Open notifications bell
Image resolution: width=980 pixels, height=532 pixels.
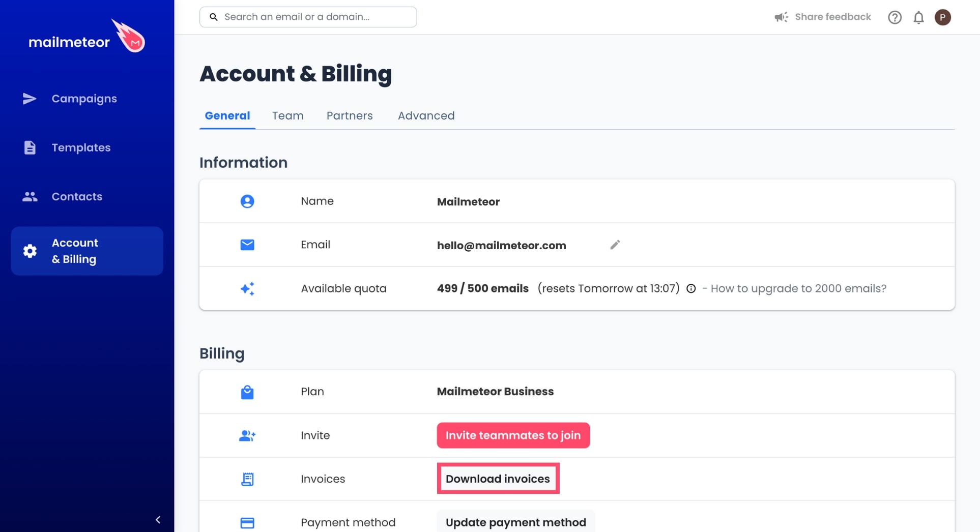(x=918, y=17)
